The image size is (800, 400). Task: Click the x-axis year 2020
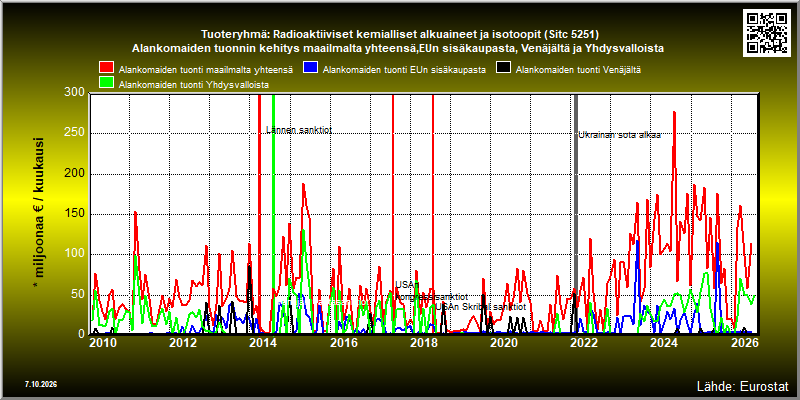[x=504, y=343]
